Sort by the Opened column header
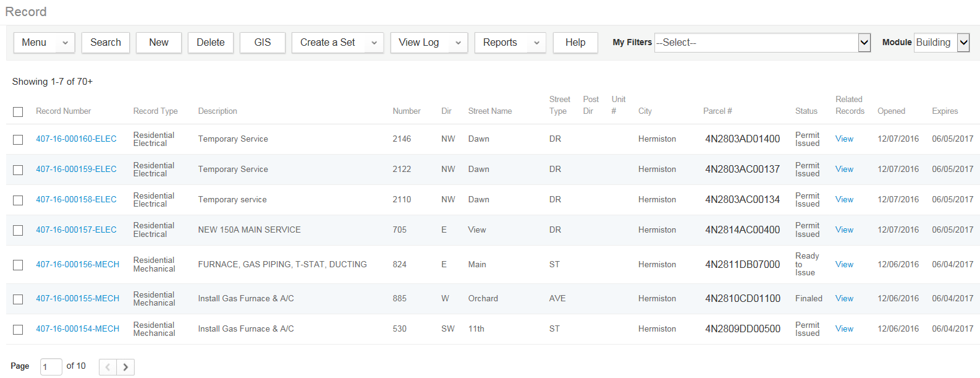Viewport: 980px width, 378px height. [x=891, y=111]
